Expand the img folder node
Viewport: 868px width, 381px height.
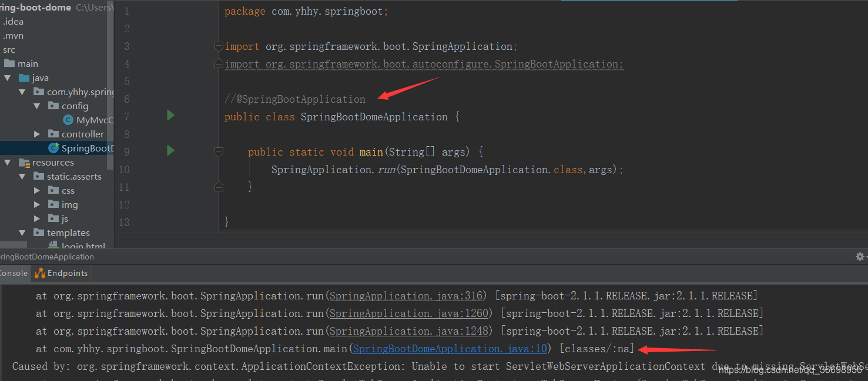(37, 204)
